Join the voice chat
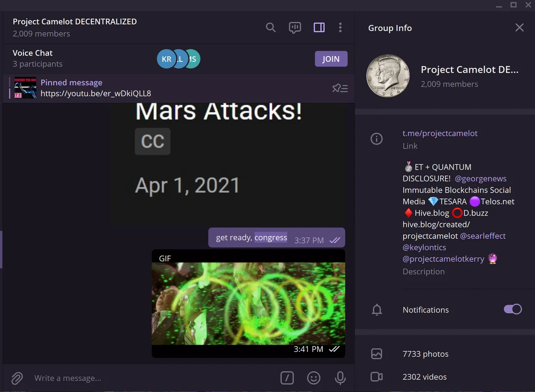This screenshot has height=392, width=535. (x=331, y=59)
